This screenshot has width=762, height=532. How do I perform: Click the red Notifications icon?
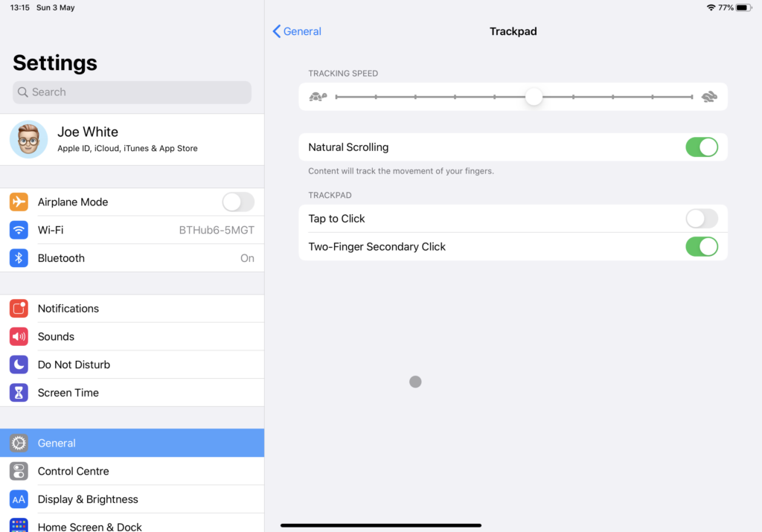point(19,308)
